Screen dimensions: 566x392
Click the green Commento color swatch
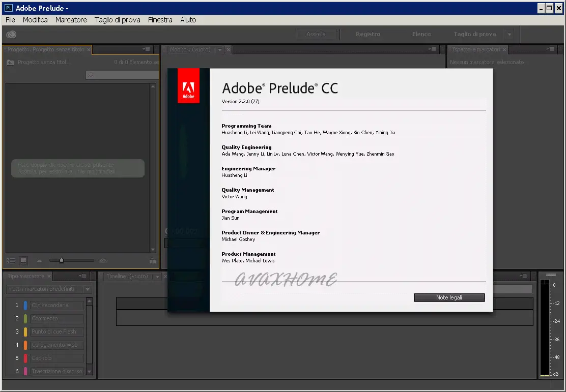(x=25, y=319)
